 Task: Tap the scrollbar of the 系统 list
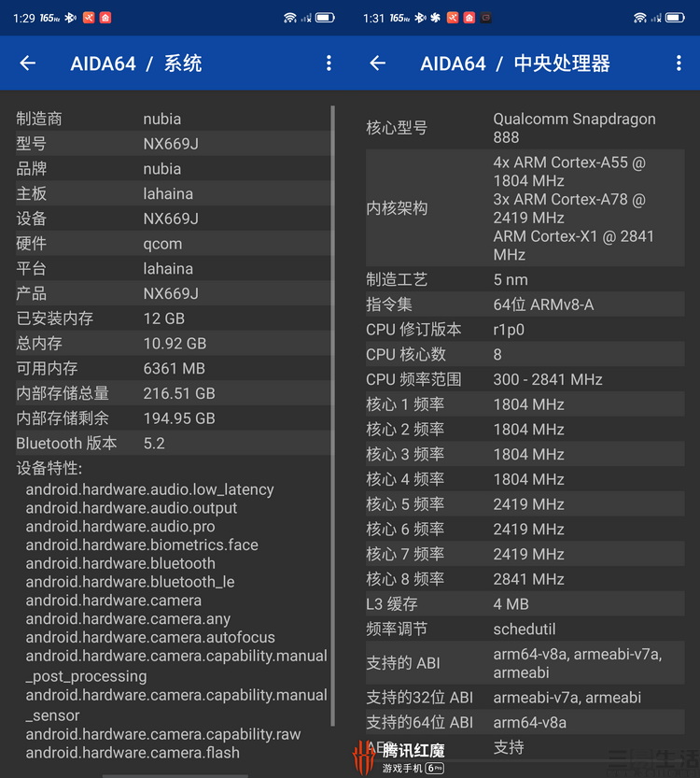click(x=332, y=416)
